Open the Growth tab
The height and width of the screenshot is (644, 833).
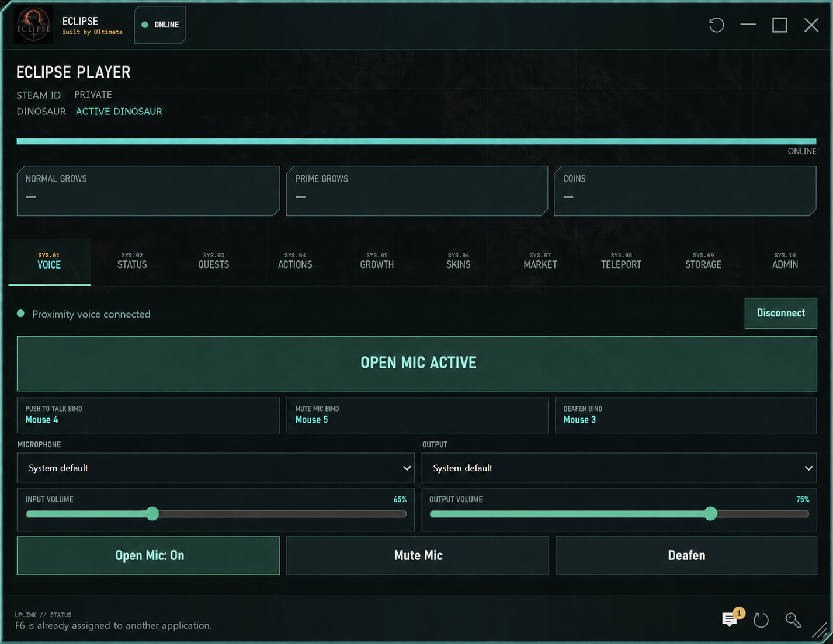coord(377,261)
